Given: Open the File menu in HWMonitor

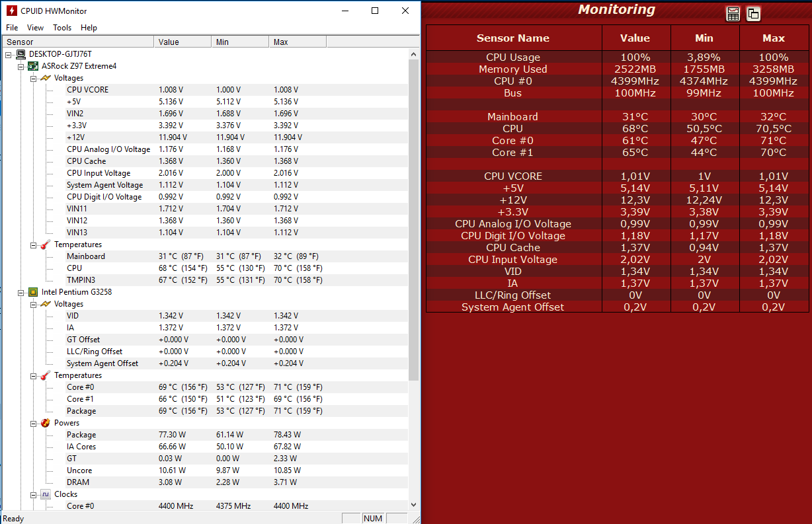Looking at the screenshot, I should point(12,28).
